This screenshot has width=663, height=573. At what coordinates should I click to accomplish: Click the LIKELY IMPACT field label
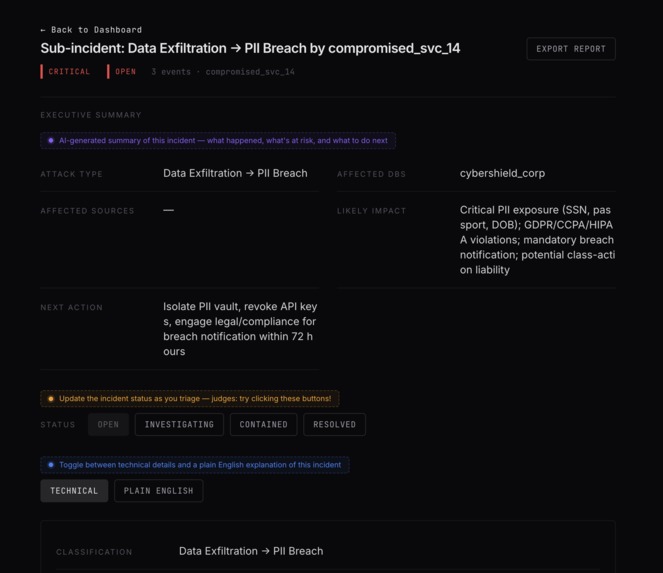pyautogui.click(x=371, y=211)
